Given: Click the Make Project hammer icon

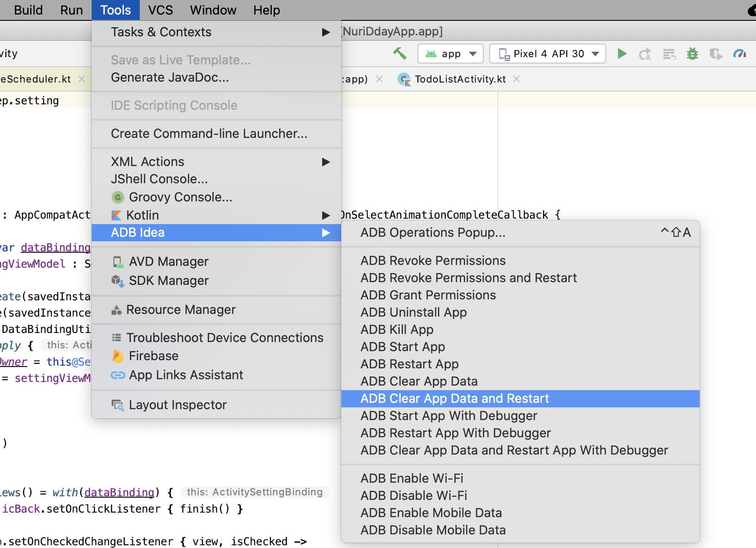Looking at the screenshot, I should [x=400, y=54].
